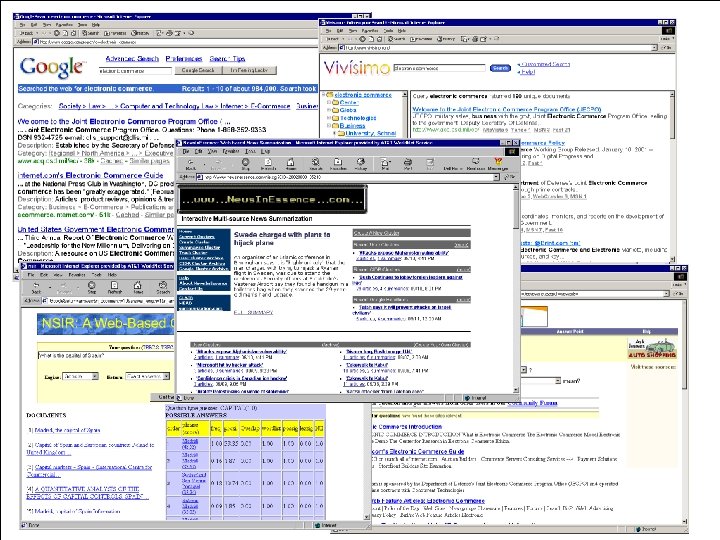Open NewsInEssence address bar dropdown arrow

point(496,177)
